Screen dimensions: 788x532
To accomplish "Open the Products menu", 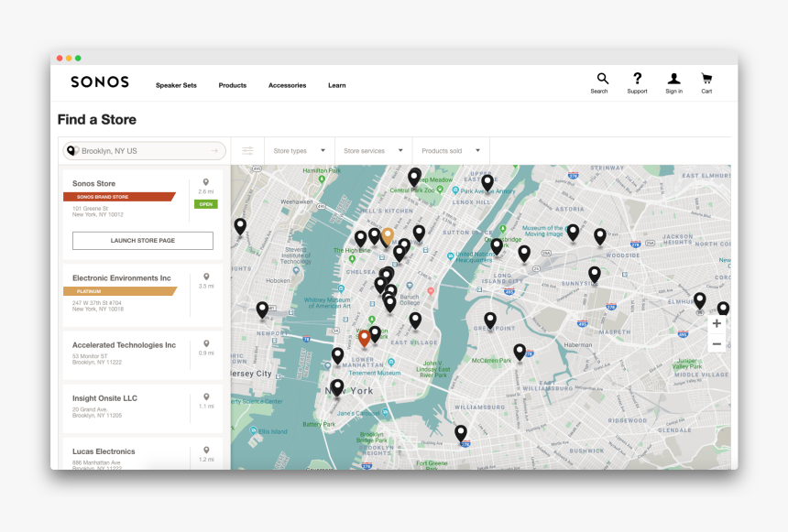I will point(232,85).
